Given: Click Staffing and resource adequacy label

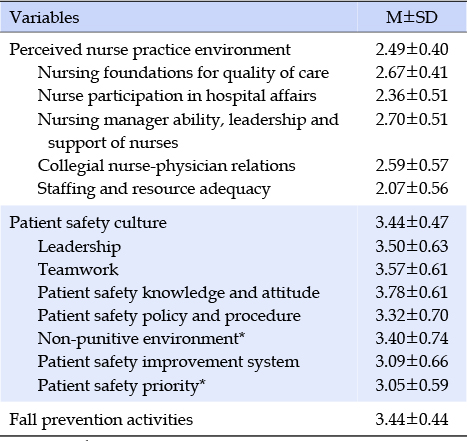Looking at the screenshot, I should (154, 189).
